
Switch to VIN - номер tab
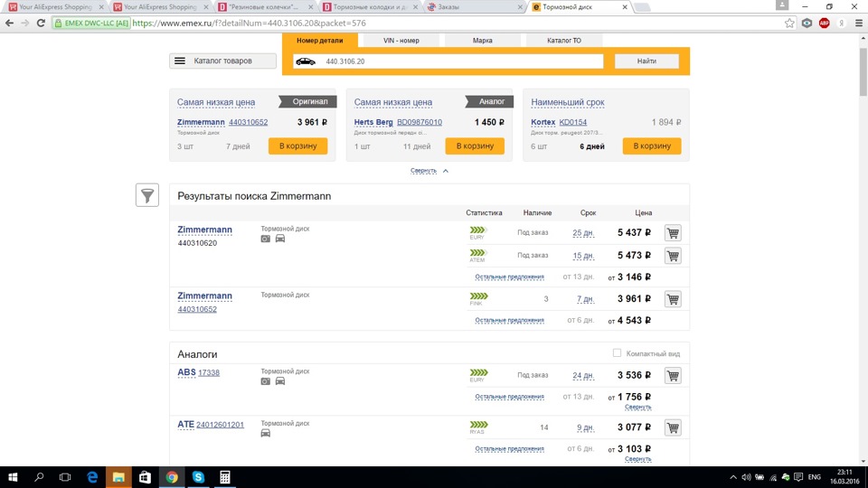pos(401,41)
